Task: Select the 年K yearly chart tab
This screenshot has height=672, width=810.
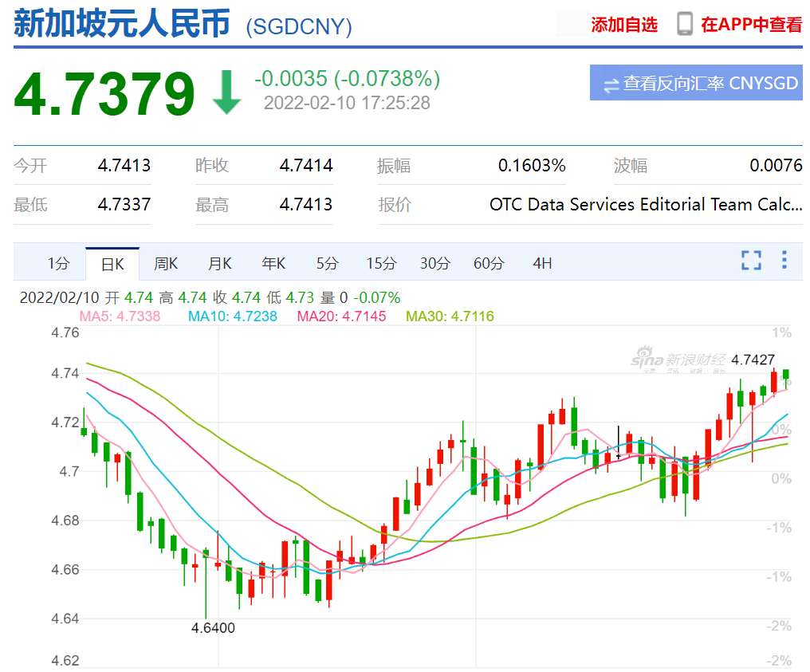Action: pos(273,263)
